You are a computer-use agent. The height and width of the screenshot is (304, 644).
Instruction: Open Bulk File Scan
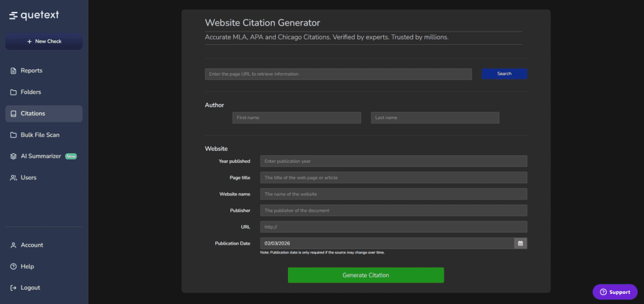click(x=44, y=135)
